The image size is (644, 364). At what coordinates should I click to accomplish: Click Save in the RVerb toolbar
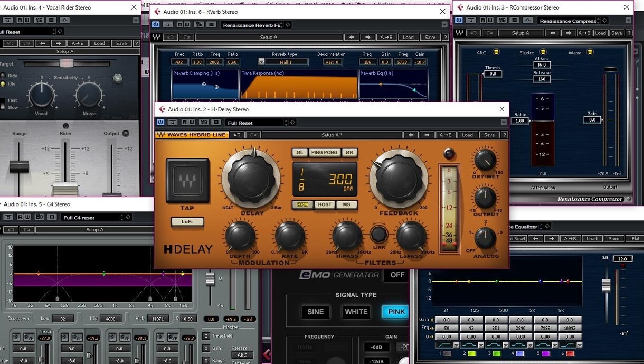(430, 37)
